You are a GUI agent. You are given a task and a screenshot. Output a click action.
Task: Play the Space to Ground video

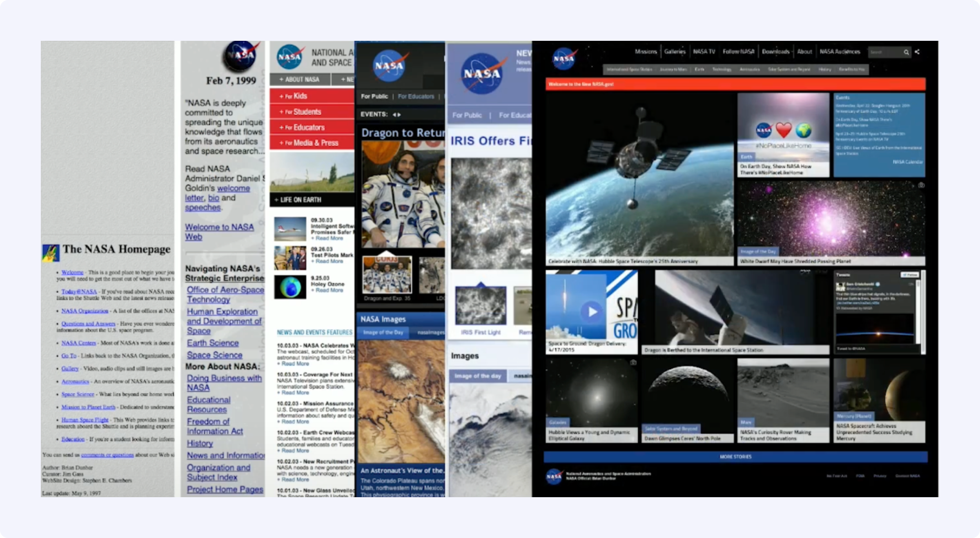tap(592, 311)
